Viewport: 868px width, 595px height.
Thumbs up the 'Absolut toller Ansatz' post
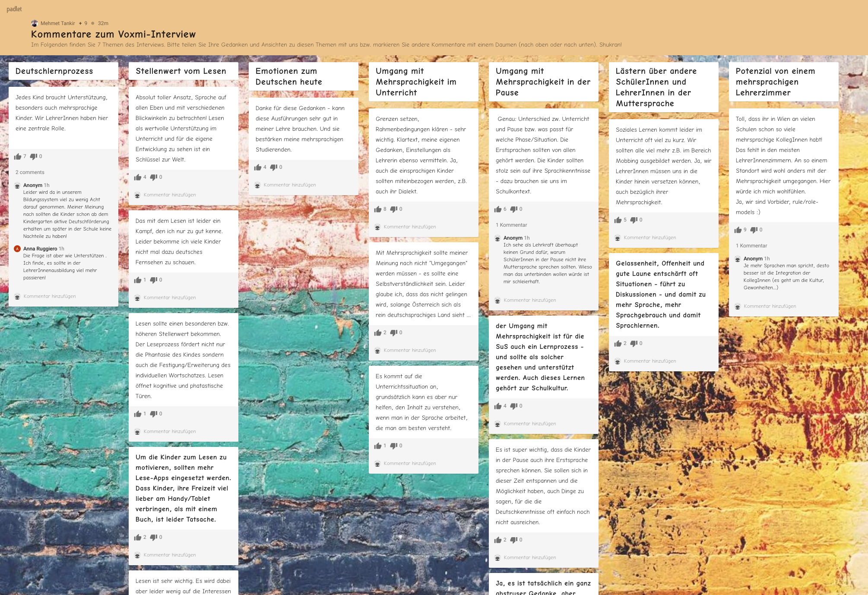(138, 177)
